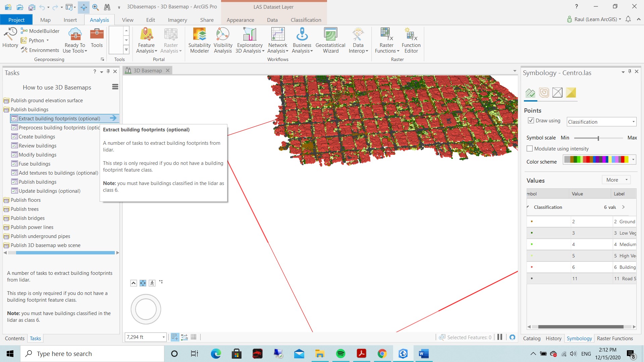Open the Function Editor

tap(411, 40)
